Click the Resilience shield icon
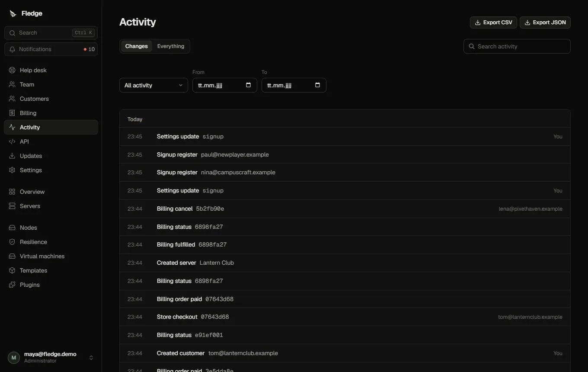This screenshot has width=588, height=372. pos(12,242)
